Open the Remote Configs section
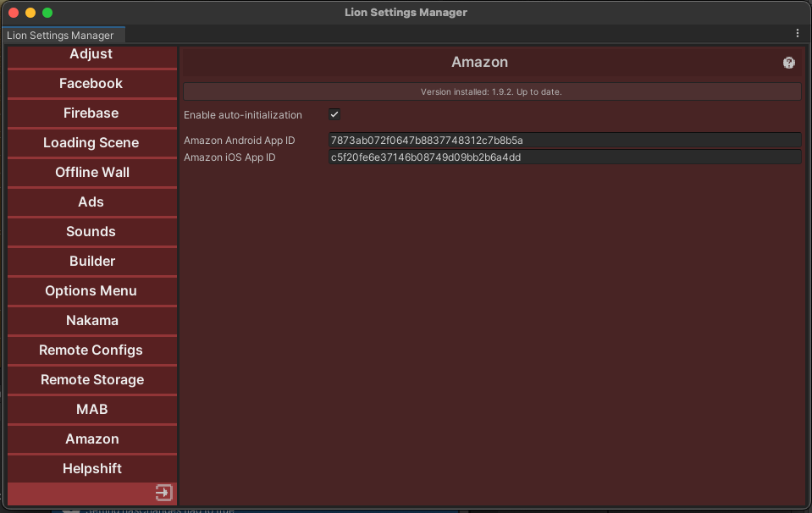Screen dimensions: 812x513 tap(92, 350)
